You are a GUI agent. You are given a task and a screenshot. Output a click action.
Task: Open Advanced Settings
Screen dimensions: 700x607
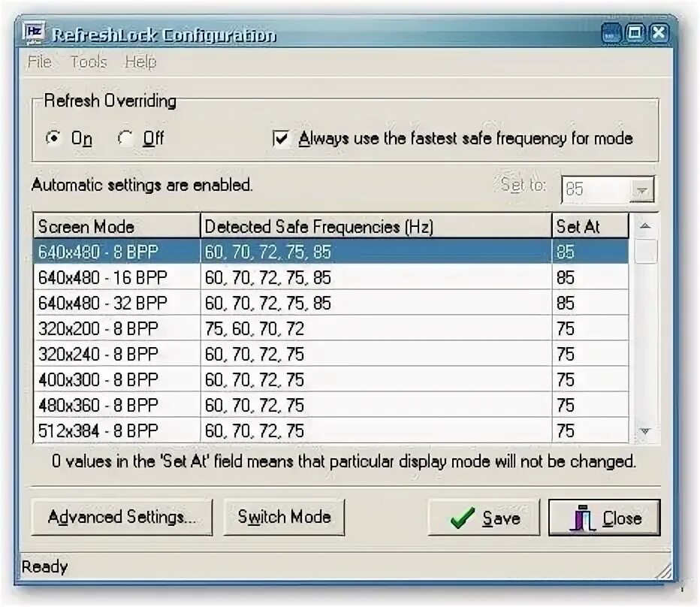pyautogui.click(x=122, y=517)
